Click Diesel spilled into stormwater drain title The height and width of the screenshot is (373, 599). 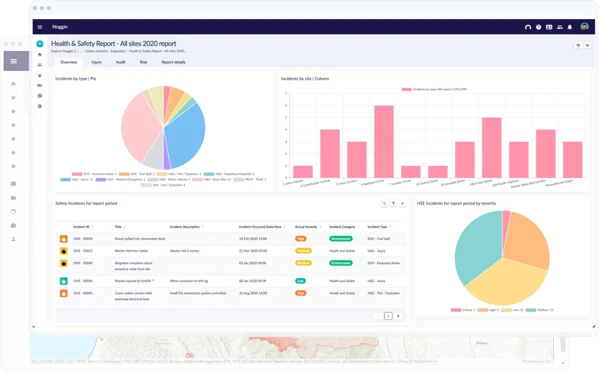point(140,239)
